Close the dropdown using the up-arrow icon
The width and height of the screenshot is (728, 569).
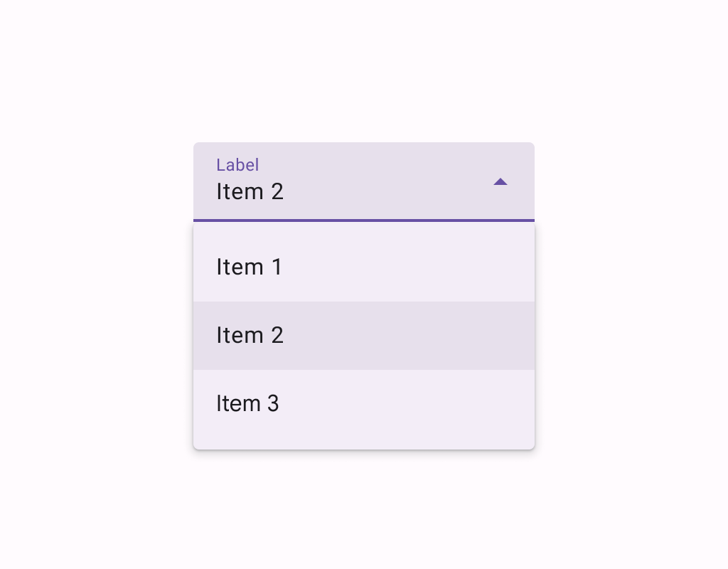pyautogui.click(x=500, y=181)
